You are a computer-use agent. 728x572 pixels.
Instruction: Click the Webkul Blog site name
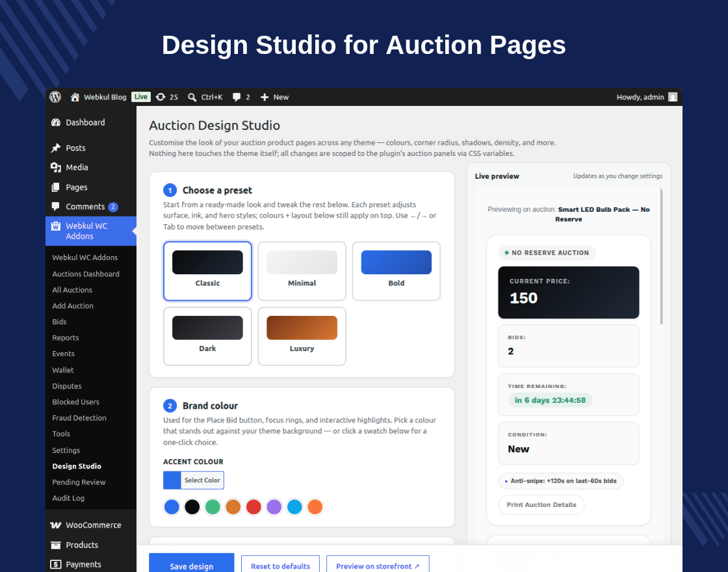(x=105, y=97)
